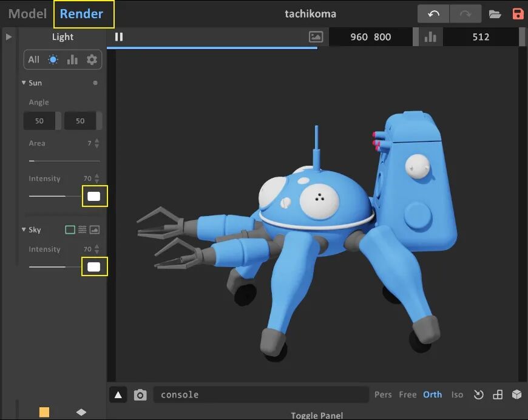Click the Toggle Panel label

[317, 416]
